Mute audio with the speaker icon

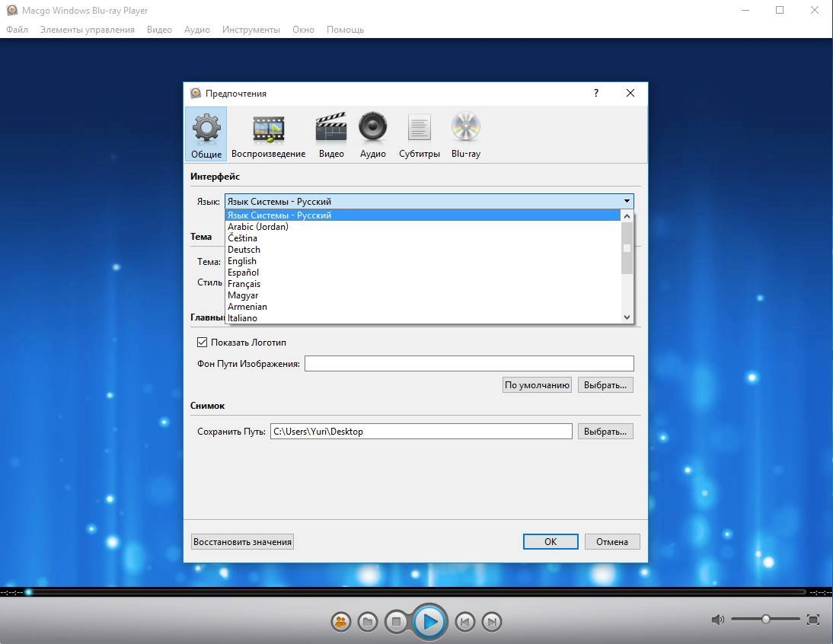pyautogui.click(x=718, y=619)
